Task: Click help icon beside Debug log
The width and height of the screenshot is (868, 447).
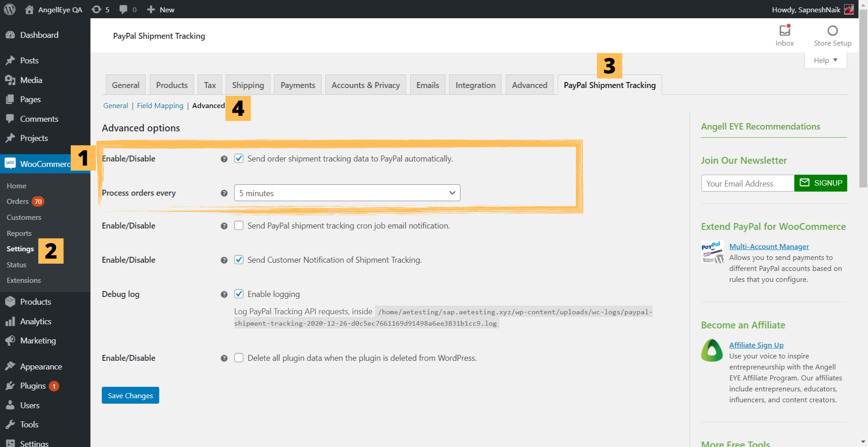Action: pyautogui.click(x=224, y=295)
